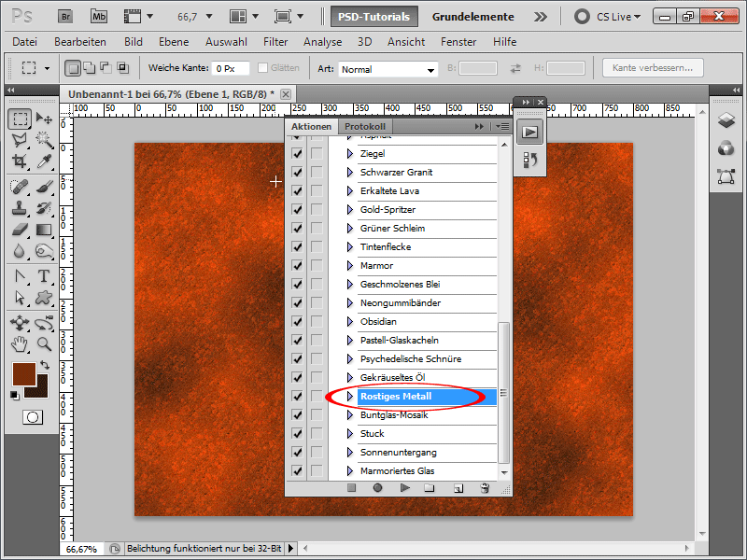Edit the Weiche Kante value field
This screenshot has width=747, height=560.
tap(231, 68)
